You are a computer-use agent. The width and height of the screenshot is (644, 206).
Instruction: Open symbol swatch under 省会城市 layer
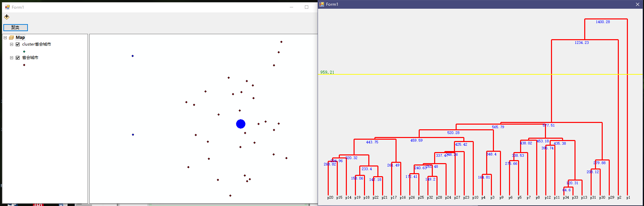pos(24,65)
